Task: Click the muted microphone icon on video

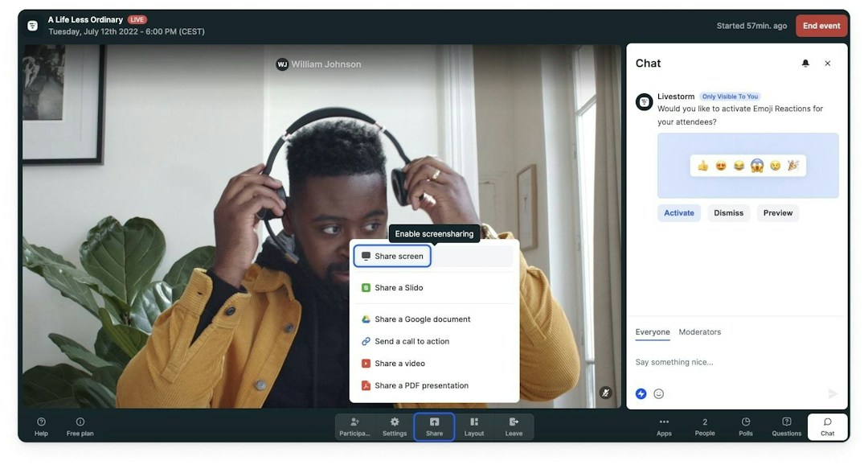Action: point(606,393)
